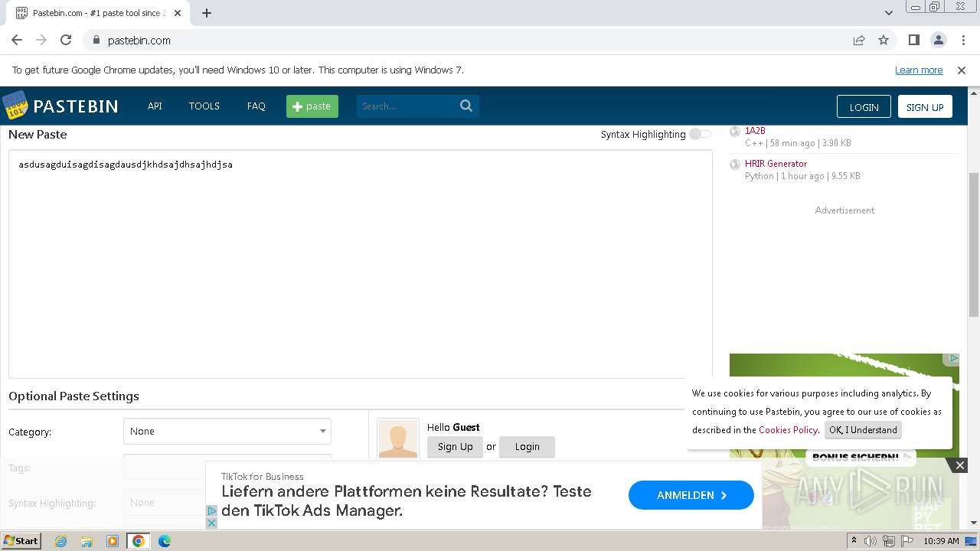Go back with browser back arrow
Viewport: 980px width, 551px height.
pyautogui.click(x=17, y=41)
